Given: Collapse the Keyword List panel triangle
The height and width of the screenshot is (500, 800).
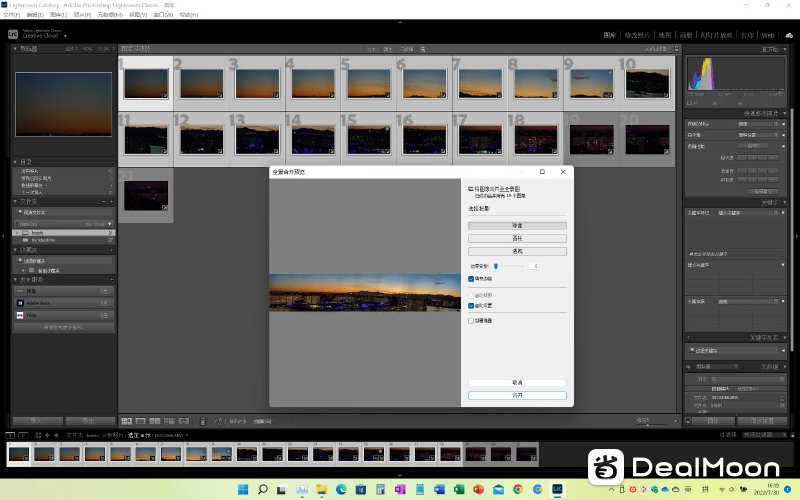Looking at the screenshot, I should click(x=784, y=338).
